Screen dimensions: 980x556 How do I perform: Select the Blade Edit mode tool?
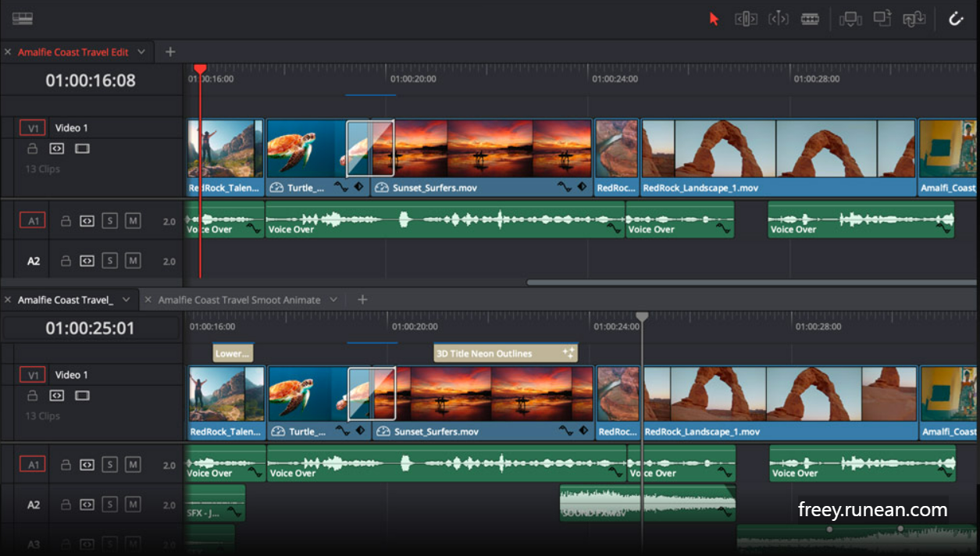tap(810, 18)
